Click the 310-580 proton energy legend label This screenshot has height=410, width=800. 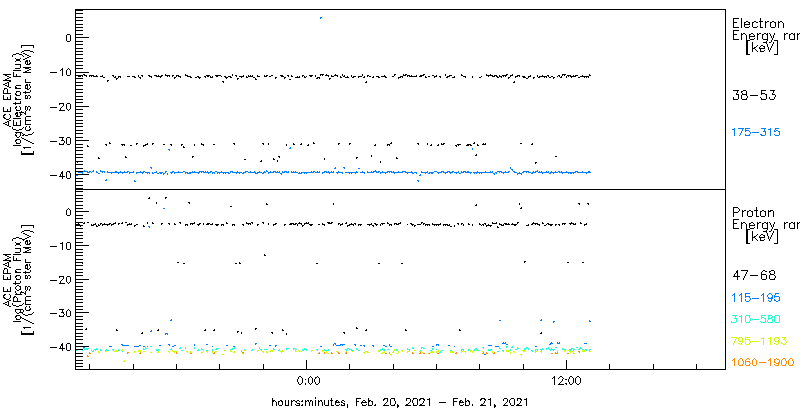tap(756, 320)
